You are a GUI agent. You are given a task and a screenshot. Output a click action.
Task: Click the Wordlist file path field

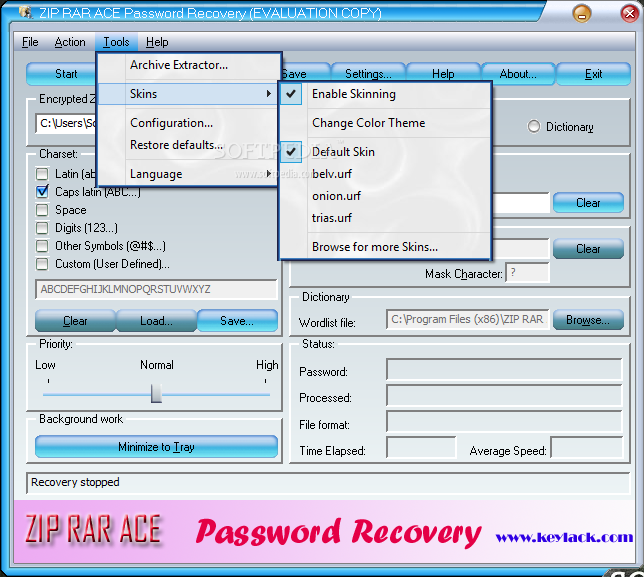point(467,319)
